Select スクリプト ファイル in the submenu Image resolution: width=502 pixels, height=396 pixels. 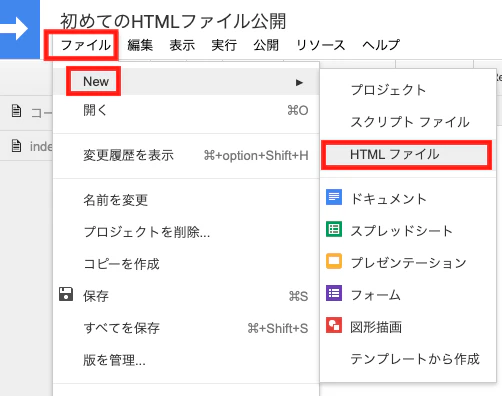(408, 122)
